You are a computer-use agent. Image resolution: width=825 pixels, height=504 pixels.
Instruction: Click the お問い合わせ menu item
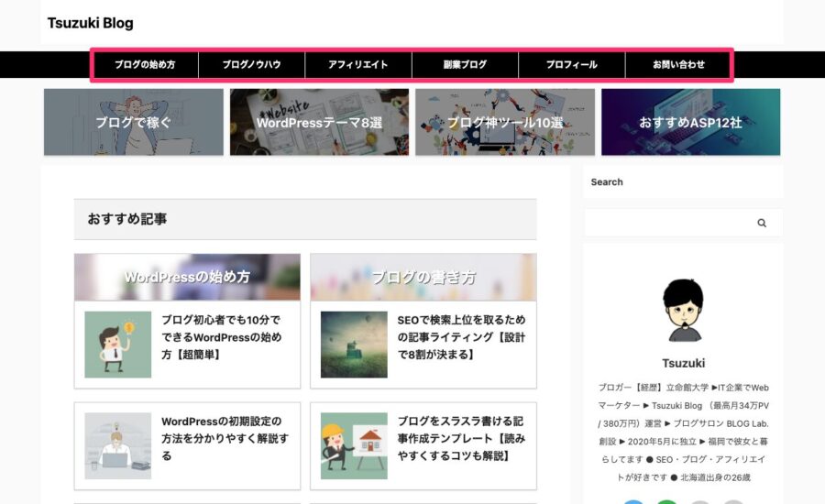(678, 65)
